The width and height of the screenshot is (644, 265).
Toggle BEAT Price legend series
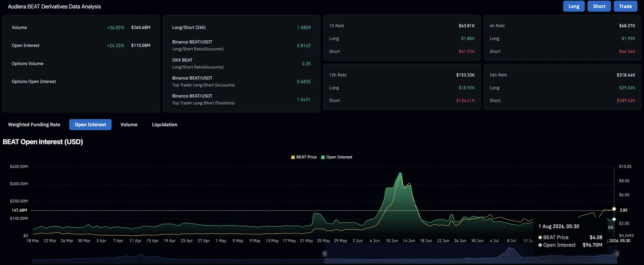click(x=304, y=157)
